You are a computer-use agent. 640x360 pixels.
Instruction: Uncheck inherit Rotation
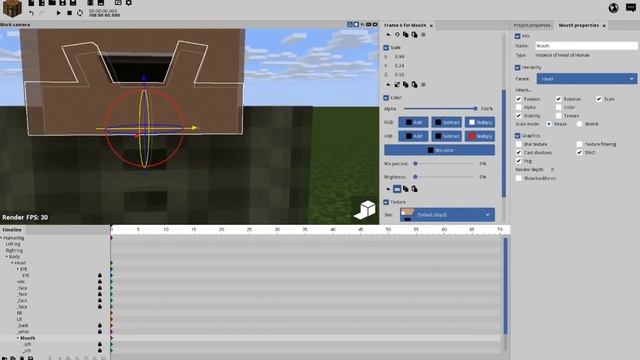tap(559, 99)
